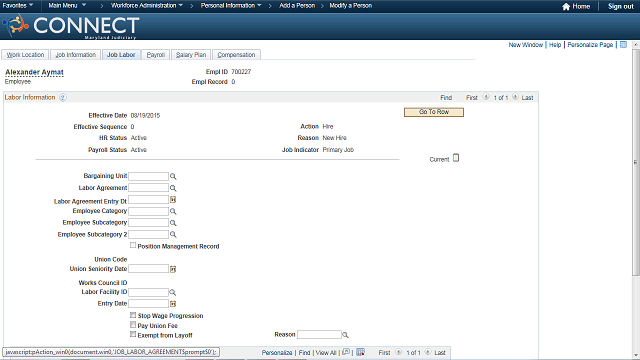Click Find link in bottom grid bar
640x360 pixels.
click(304, 353)
